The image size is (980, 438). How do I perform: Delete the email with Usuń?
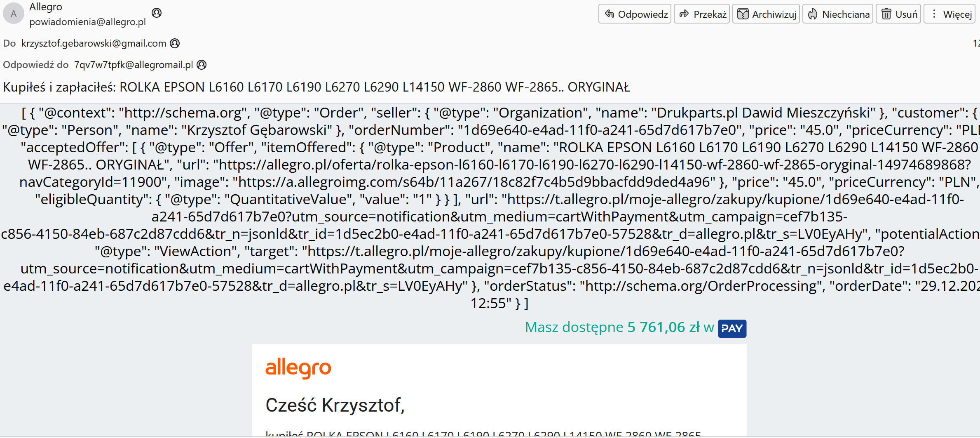coord(898,14)
